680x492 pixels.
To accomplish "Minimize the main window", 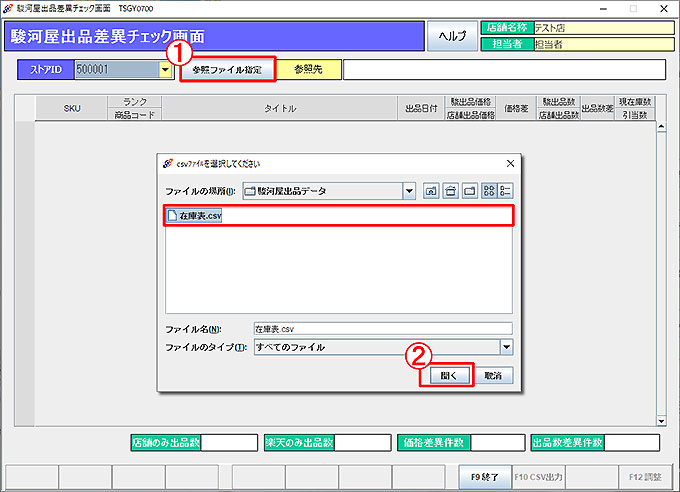I will tap(603, 9).
